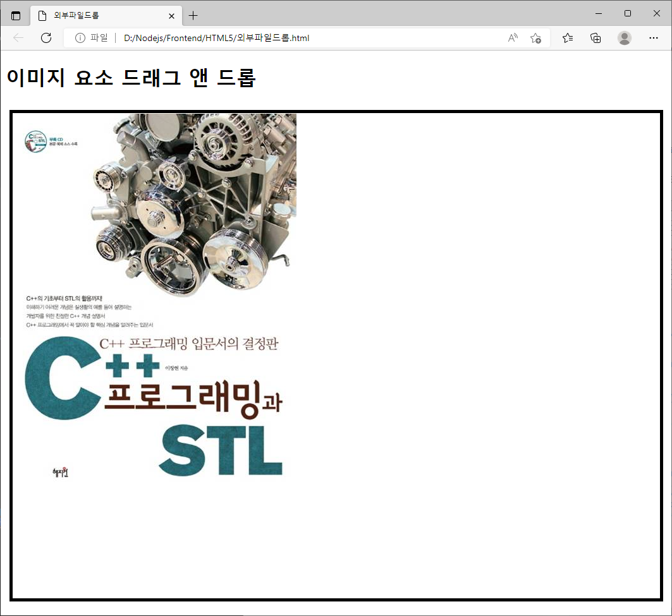672x616 pixels.
Task: Click the empty drop zone area right of image
Action: 478,356
